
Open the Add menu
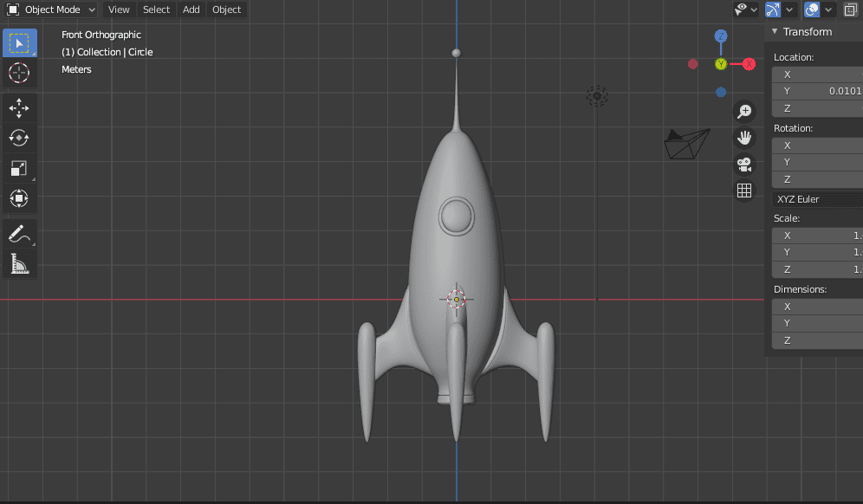191,10
